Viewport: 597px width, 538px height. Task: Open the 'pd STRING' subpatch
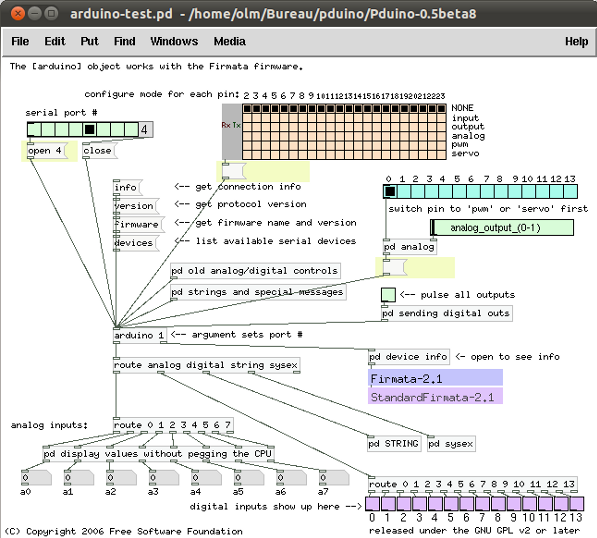[x=394, y=444]
